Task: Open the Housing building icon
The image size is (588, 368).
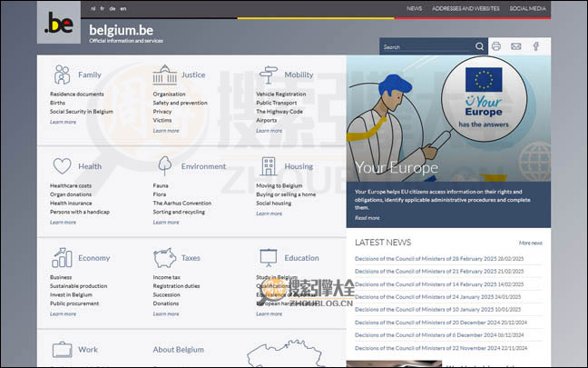Action: (268, 166)
